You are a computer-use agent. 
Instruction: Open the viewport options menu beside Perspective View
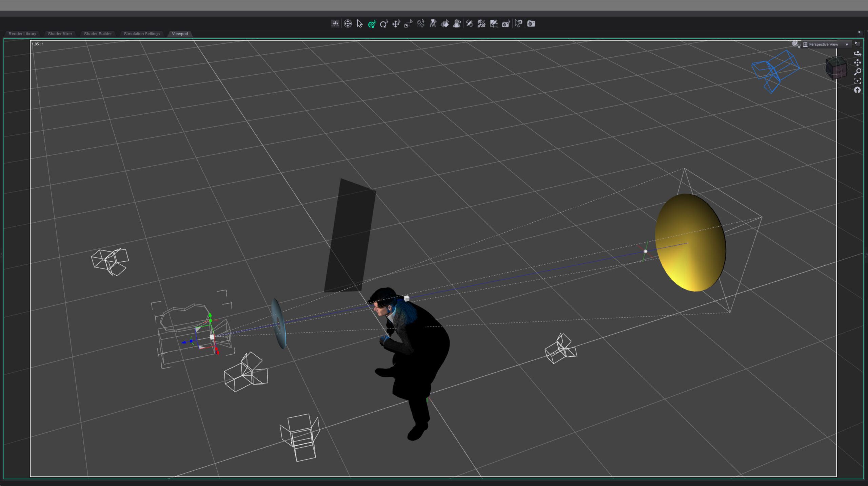(857, 44)
